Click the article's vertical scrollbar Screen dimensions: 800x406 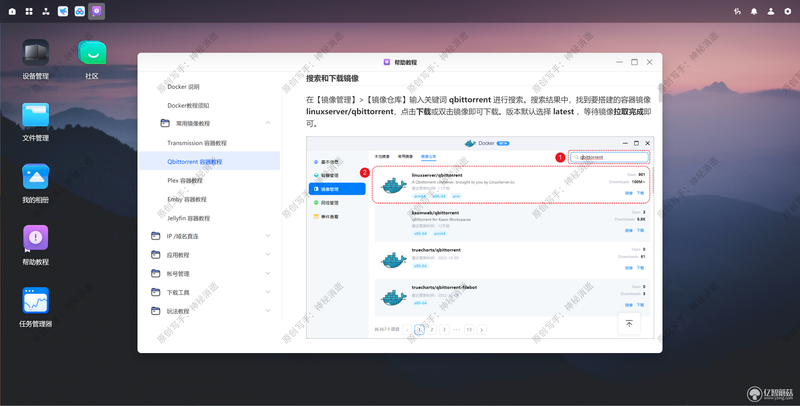point(660,92)
